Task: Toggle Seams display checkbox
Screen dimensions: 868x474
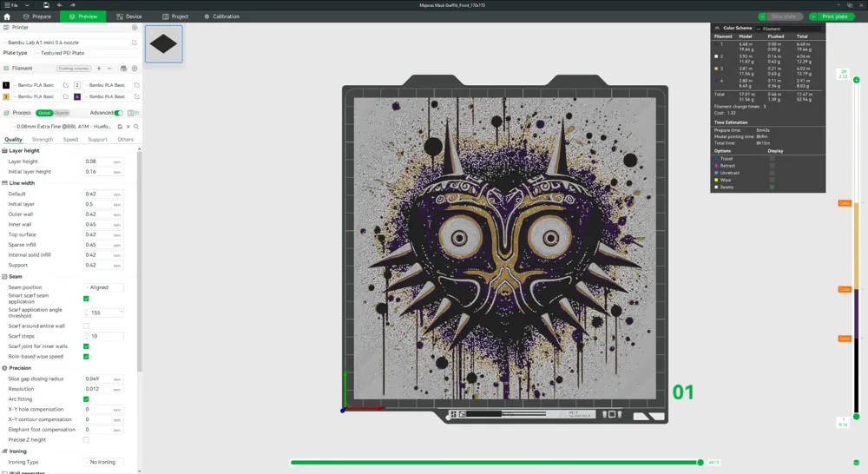Action: click(x=773, y=188)
